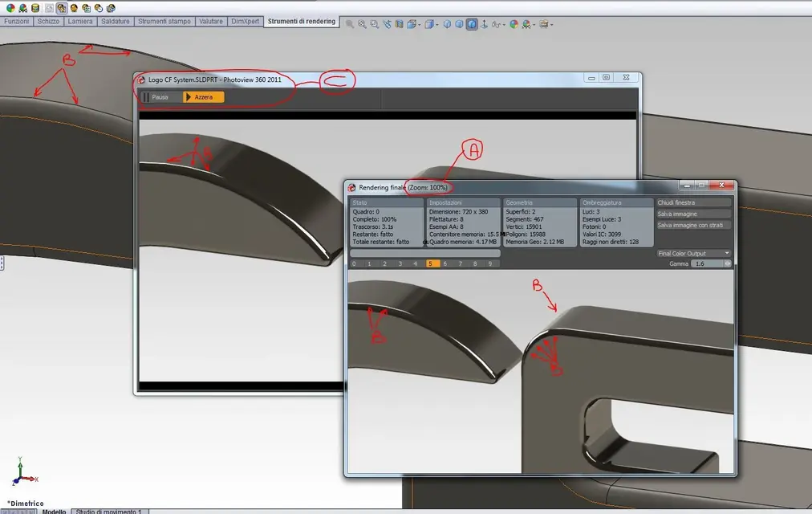The image size is (812, 514).
Task: Switch to the Saldature tab
Action: tap(115, 21)
